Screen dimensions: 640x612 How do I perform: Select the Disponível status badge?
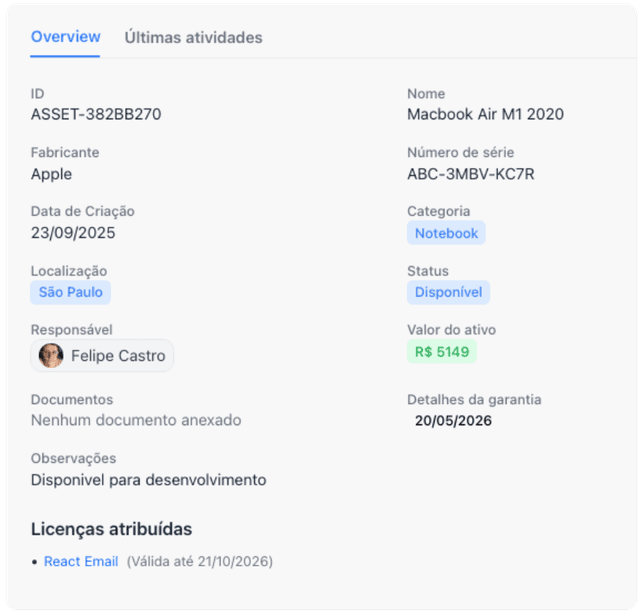448,292
